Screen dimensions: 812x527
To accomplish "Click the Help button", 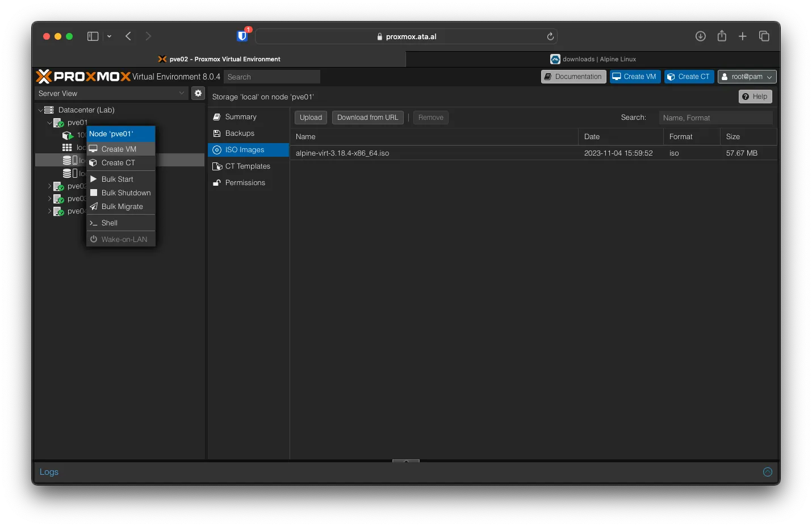I will [x=755, y=97].
